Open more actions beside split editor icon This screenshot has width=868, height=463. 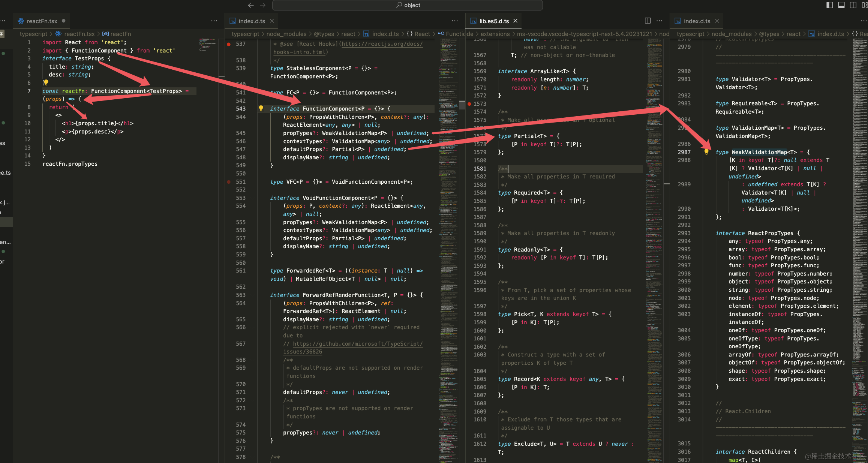click(660, 21)
